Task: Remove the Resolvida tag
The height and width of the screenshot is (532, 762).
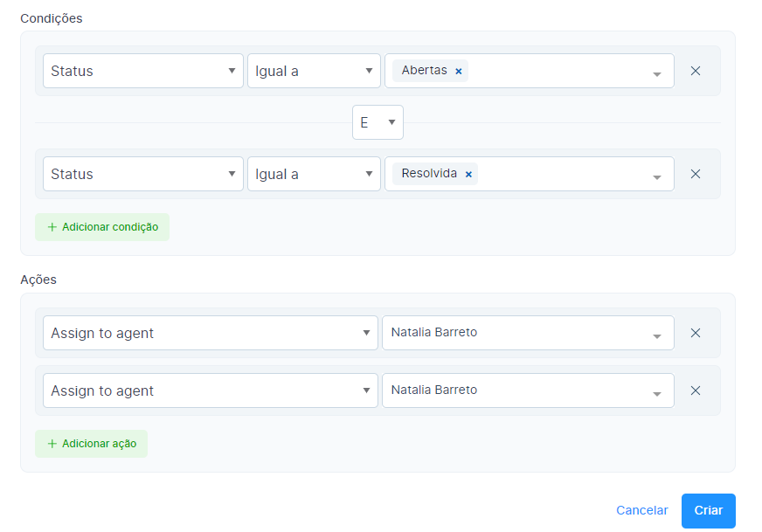Action: click(x=468, y=175)
